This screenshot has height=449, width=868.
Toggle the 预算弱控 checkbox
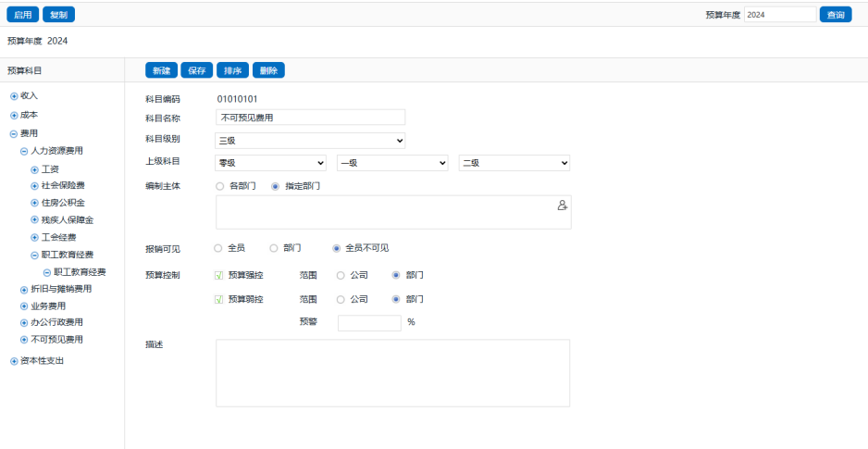click(219, 299)
